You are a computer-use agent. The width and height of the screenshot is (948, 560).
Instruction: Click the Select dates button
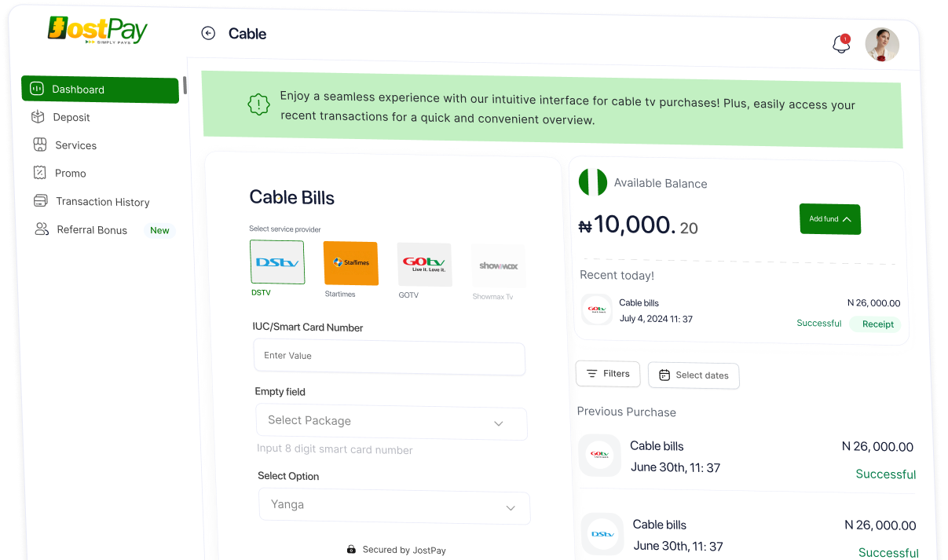click(694, 375)
